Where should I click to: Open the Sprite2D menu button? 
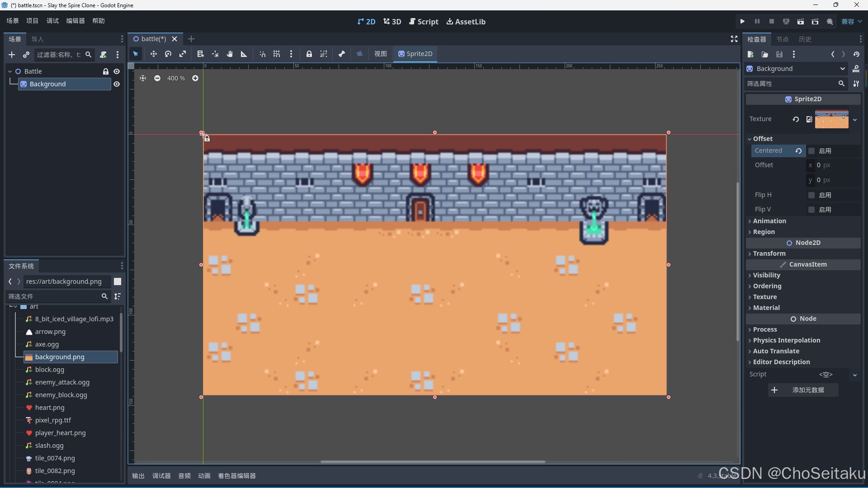415,54
